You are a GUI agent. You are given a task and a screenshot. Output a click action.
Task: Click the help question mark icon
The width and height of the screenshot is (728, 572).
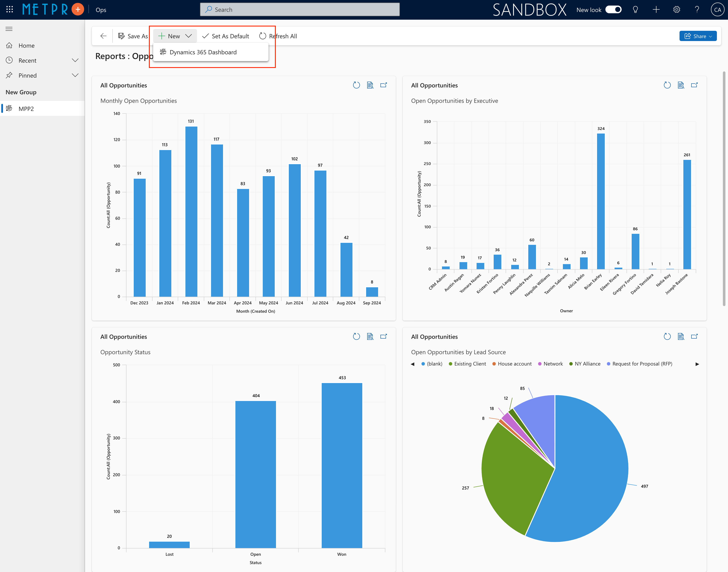(x=697, y=10)
